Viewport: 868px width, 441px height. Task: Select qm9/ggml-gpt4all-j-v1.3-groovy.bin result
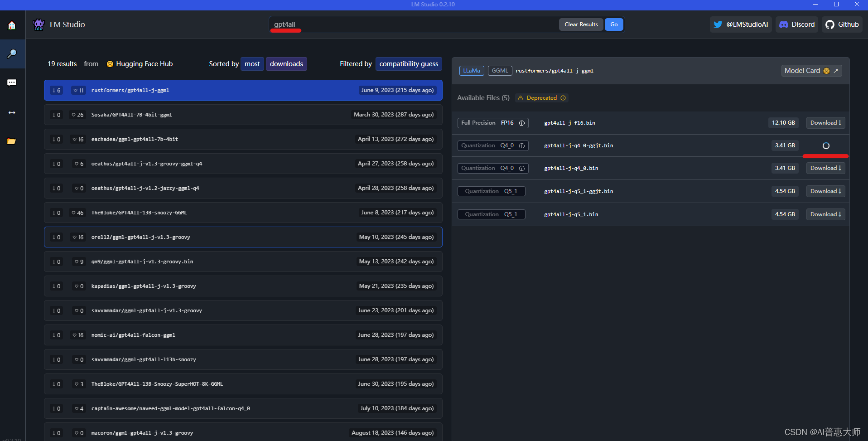pos(243,262)
